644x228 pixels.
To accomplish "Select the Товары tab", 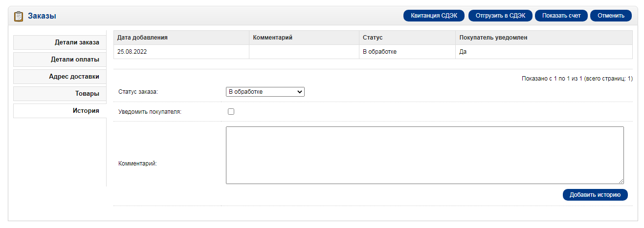I will click(x=60, y=94).
